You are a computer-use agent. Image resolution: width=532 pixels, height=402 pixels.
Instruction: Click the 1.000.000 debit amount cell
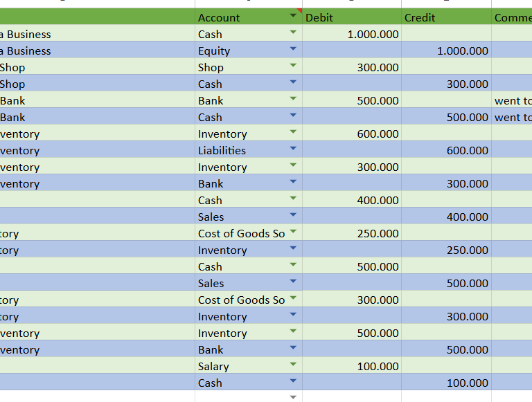[351, 34]
